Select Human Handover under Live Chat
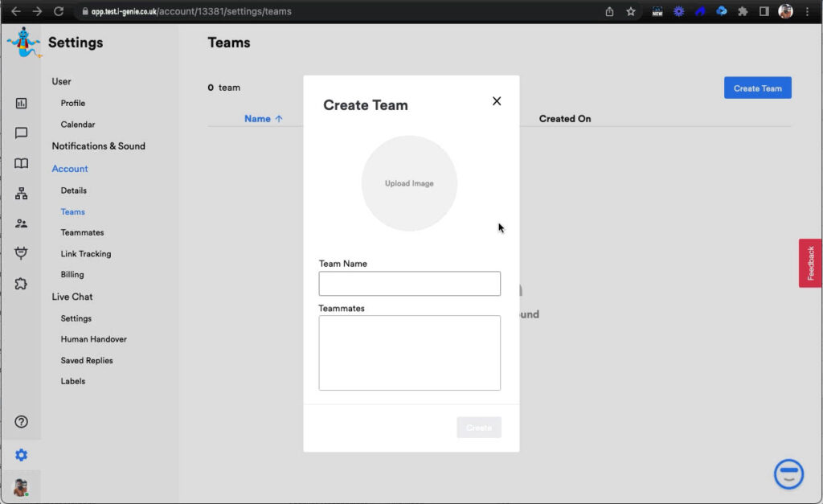Screen dimensions: 823x504 93,339
